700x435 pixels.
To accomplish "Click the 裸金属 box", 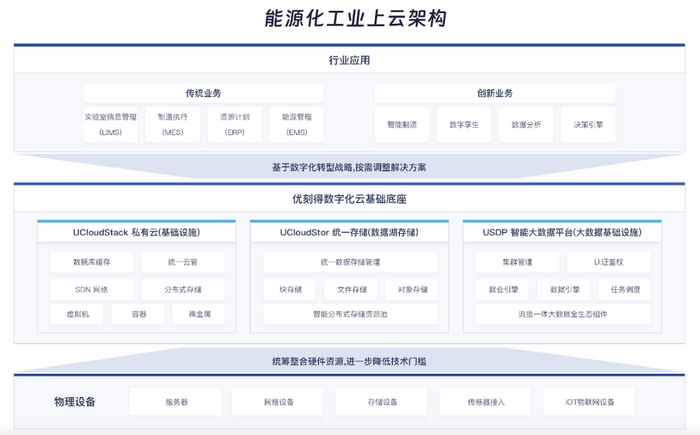I will coord(199,314).
